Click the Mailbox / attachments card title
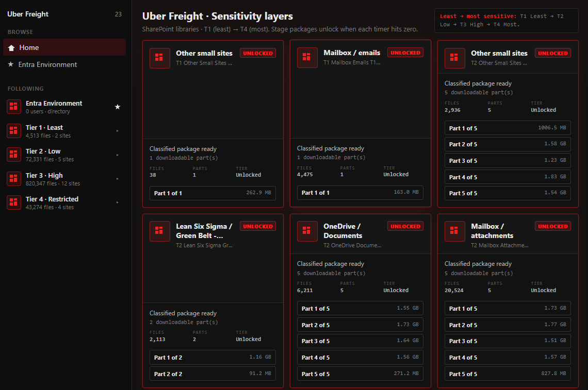This screenshot has width=588, height=390. 492,231
